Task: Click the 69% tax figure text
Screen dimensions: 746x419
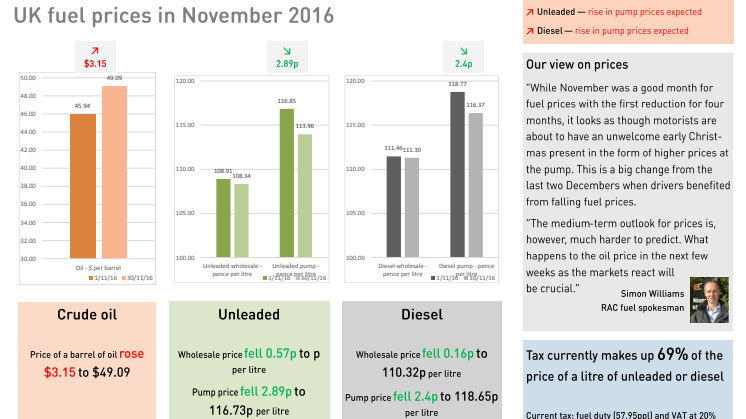Action: [673, 354]
